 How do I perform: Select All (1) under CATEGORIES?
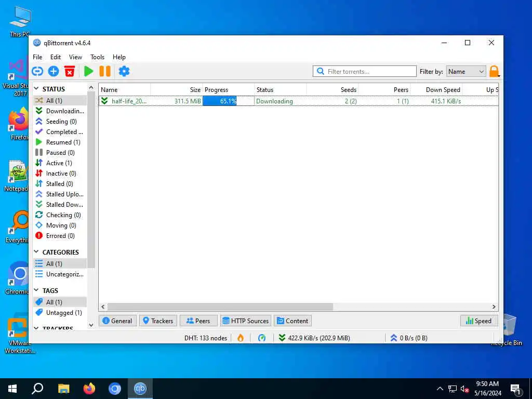[x=60, y=263]
